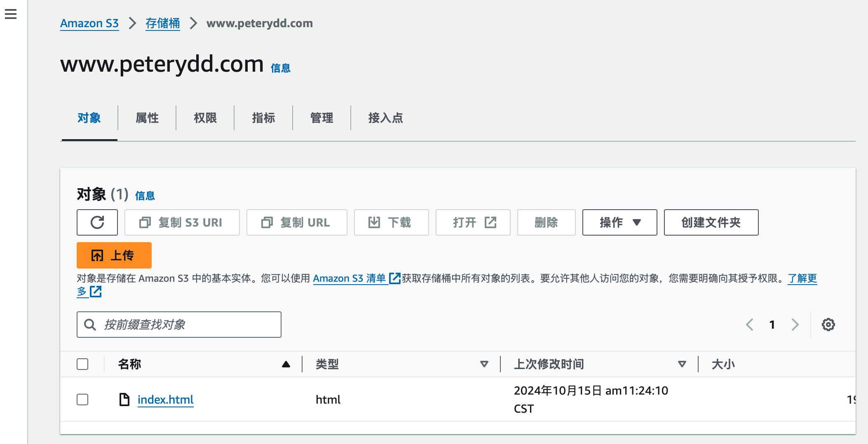The height and width of the screenshot is (444, 868).
Task: Sort by 名称 column ascending arrow
Action: 286,364
